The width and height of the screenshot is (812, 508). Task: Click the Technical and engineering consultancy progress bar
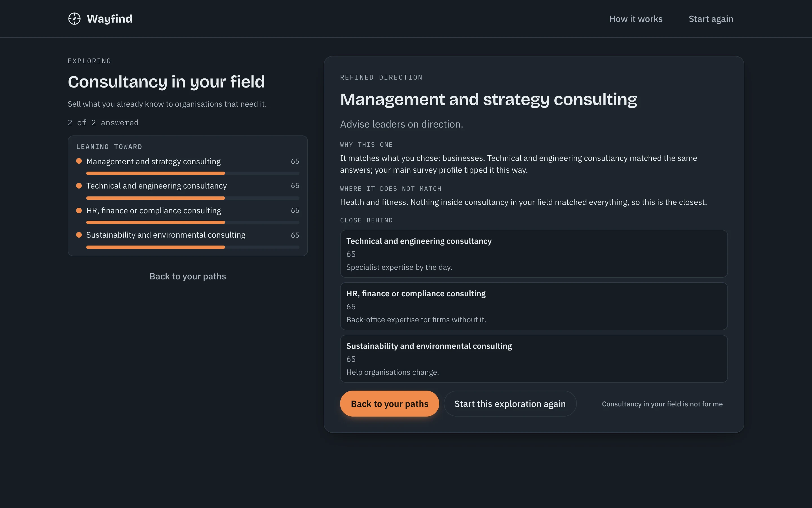193,198
